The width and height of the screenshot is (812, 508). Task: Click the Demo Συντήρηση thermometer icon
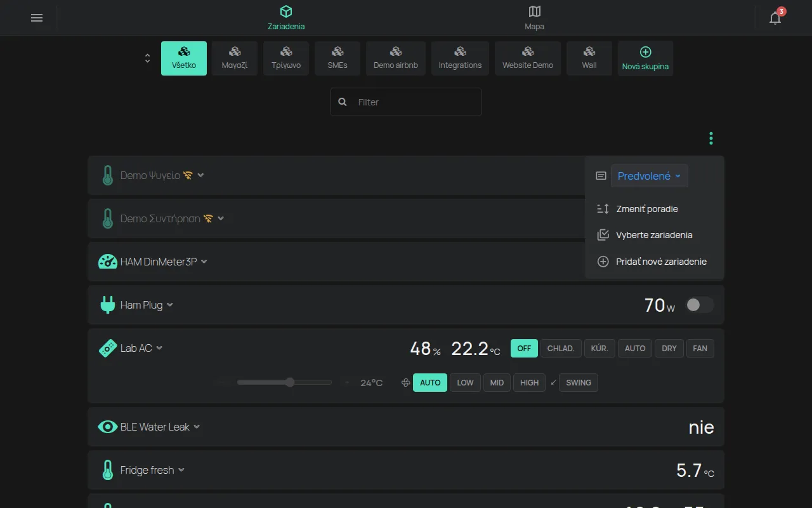[108, 218]
